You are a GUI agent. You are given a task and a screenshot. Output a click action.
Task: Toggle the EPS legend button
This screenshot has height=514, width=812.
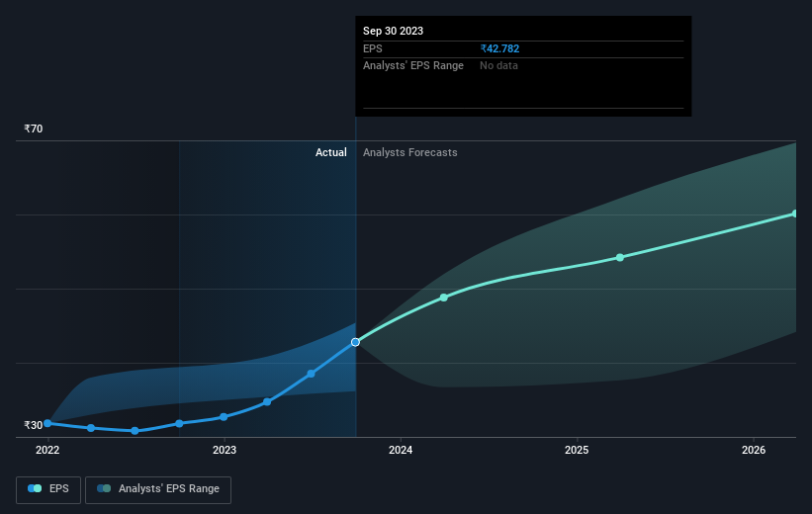pos(48,489)
